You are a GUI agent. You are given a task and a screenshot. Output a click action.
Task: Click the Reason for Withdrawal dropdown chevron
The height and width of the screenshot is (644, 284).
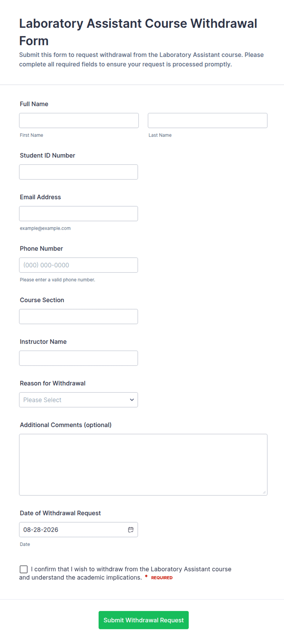tap(132, 400)
